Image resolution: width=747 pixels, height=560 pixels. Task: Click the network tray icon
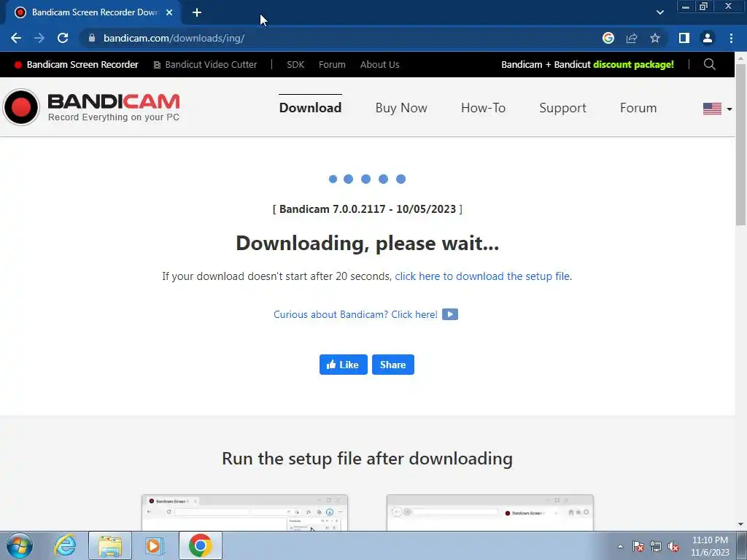pyautogui.click(x=656, y=546)
